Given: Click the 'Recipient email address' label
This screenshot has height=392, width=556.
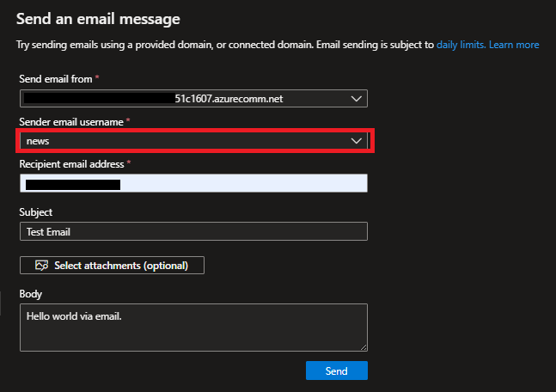Looking at the screenshot, I should (72, 163).
